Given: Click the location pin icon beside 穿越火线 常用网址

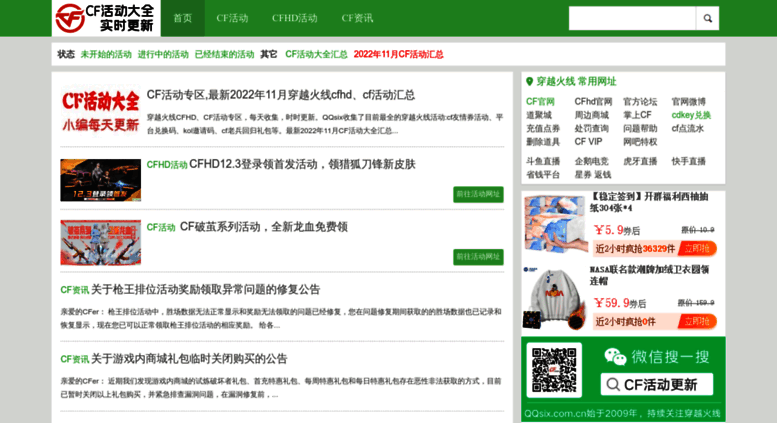Looking at the screenshot, I should (x=529, y=81).
